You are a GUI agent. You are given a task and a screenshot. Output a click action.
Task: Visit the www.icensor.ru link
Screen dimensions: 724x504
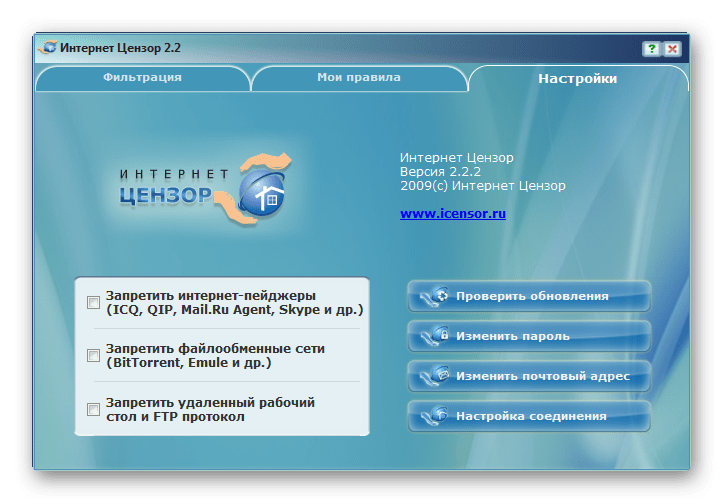pos(452,214)
